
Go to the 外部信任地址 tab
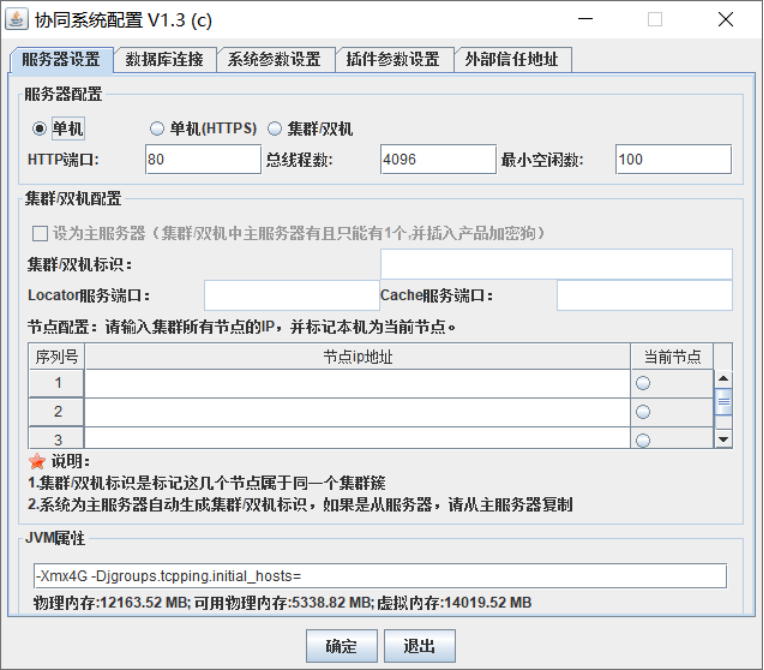[512, 59]
